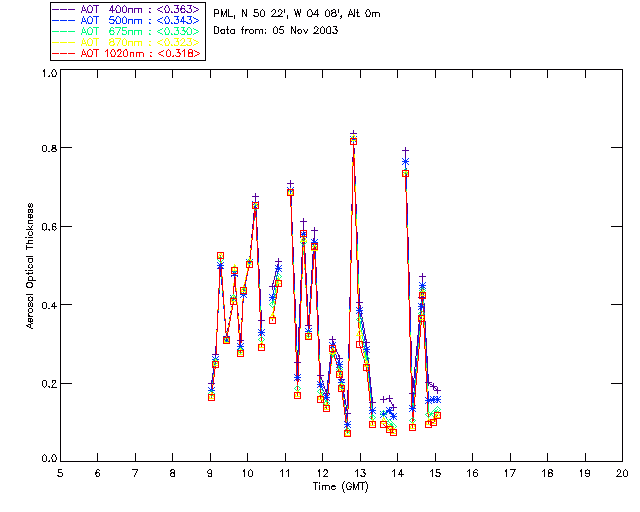Click the x-axis tick label 12
640x512 pixels.
tap(322, 473)
